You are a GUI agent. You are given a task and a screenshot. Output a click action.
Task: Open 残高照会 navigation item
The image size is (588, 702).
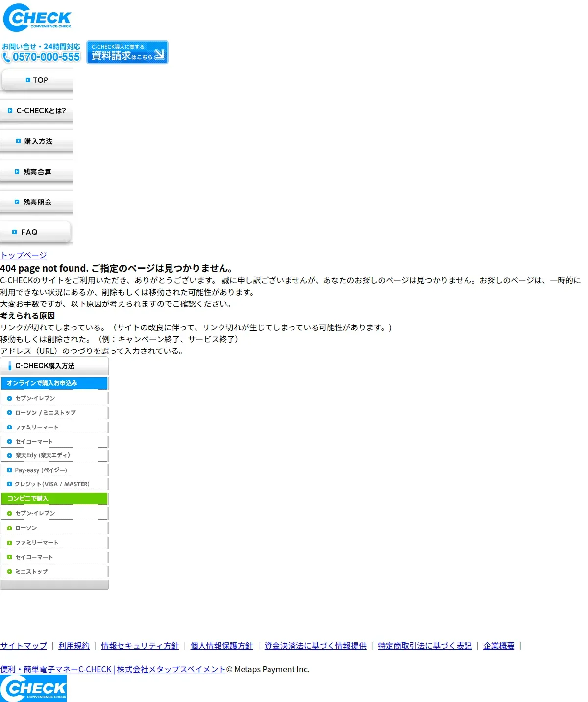point(37,202)
